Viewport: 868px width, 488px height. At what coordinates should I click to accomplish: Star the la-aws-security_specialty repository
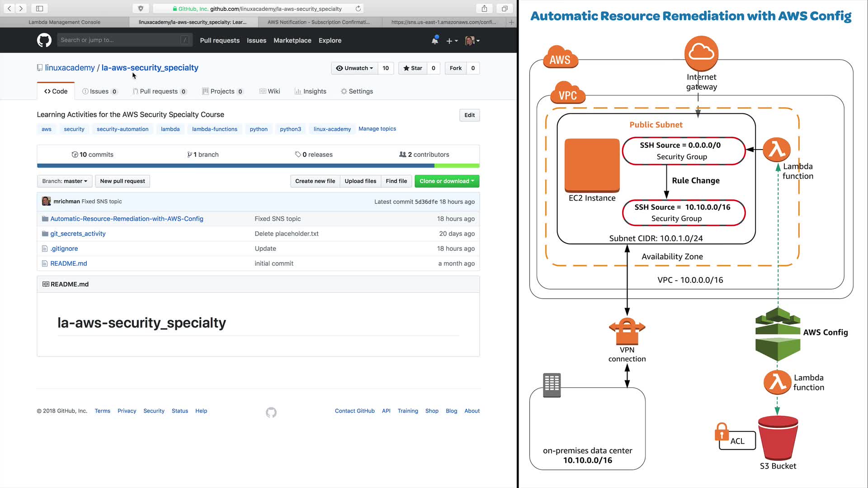click(x=412, y=68)
